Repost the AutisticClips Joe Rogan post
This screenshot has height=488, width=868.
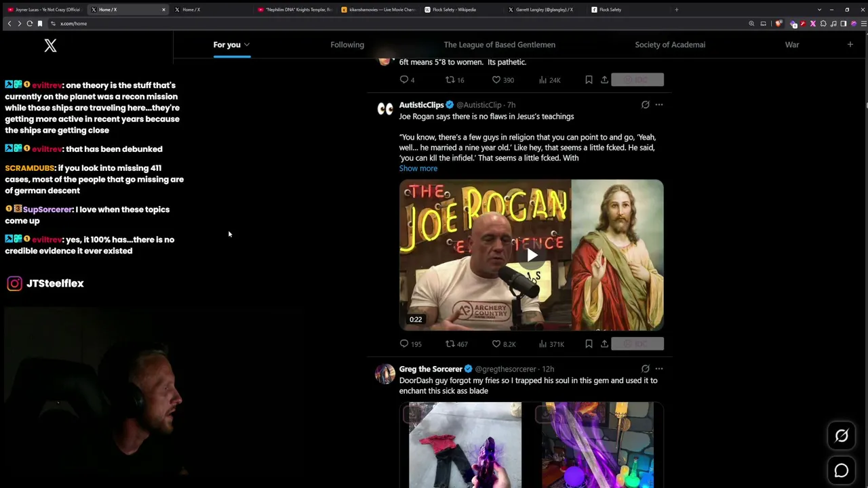click(456, 344)
